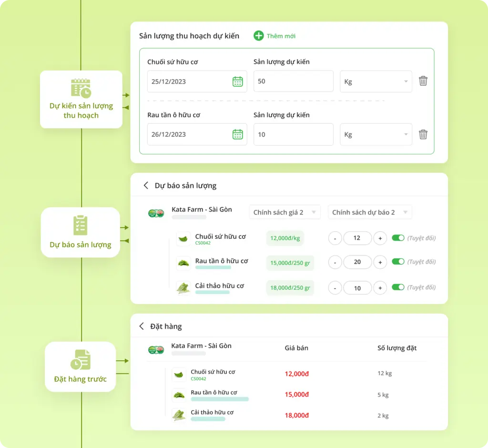Image resolution: width=488 pixels, height=448 pixels.
Task: Open calendar picker for date 26/12/2023
Action: pyautogui.click(x=237, y=134)
